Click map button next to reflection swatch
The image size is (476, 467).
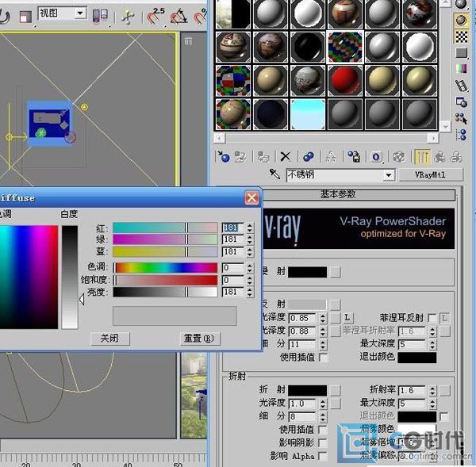point(335,304)
